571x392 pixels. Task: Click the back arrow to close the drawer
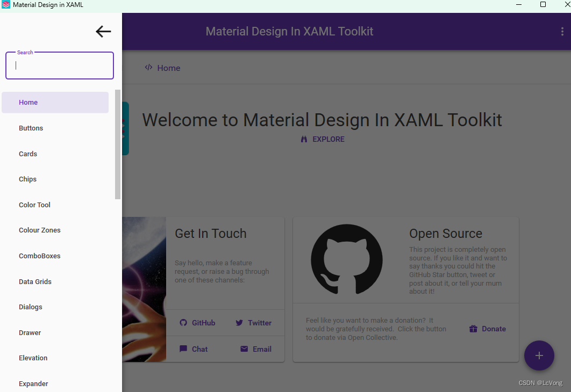pyautogui.click(x=103, y=31)
